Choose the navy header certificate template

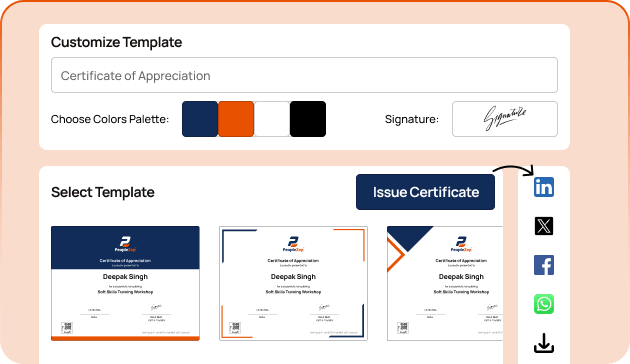125,283
